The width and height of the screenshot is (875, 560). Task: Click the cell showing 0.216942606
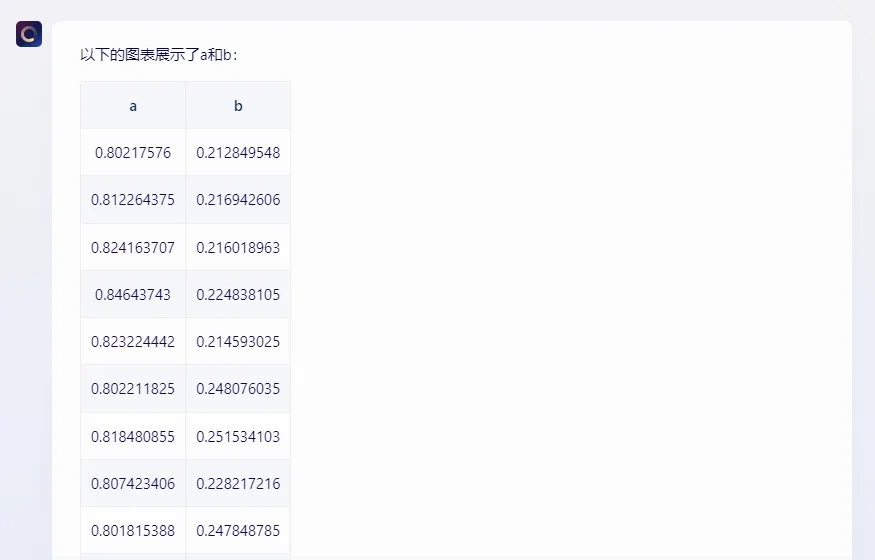[x=238, y=200]
